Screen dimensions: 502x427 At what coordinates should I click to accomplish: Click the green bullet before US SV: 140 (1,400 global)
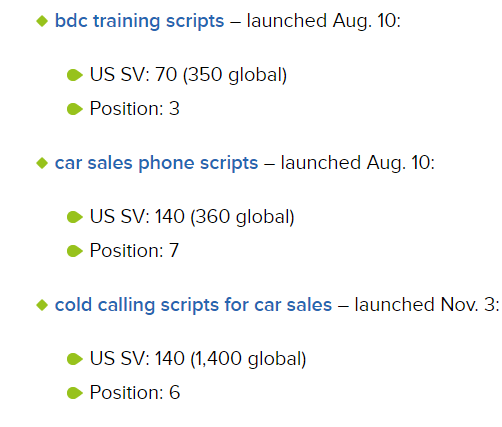coord(75,359)
